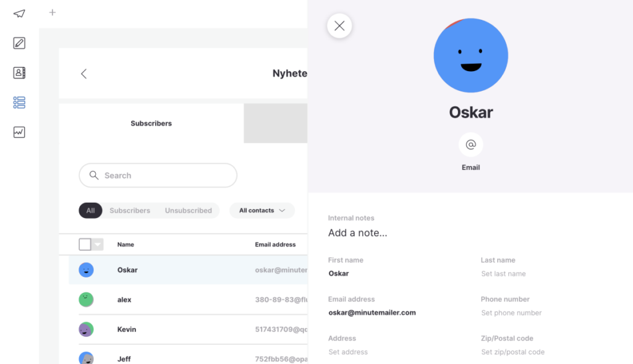Select the alex row name
This screenshot has width=633, height=364.
pos(124,300)
